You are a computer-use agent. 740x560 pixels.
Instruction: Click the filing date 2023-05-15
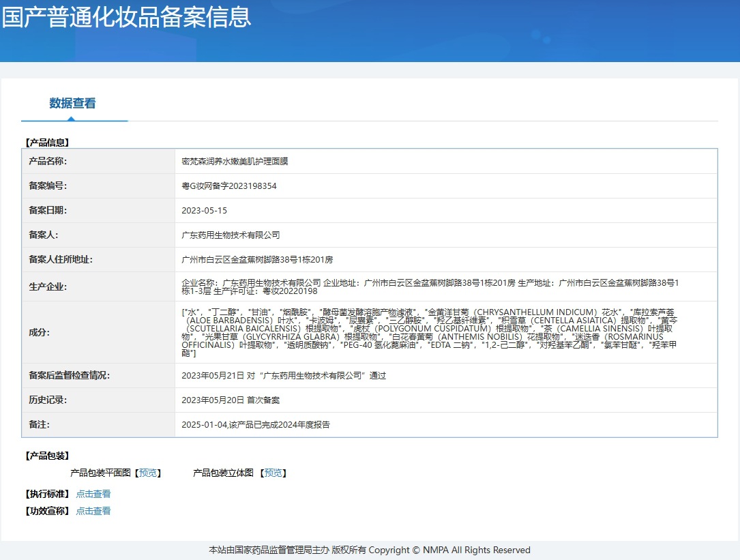(205, 211)
